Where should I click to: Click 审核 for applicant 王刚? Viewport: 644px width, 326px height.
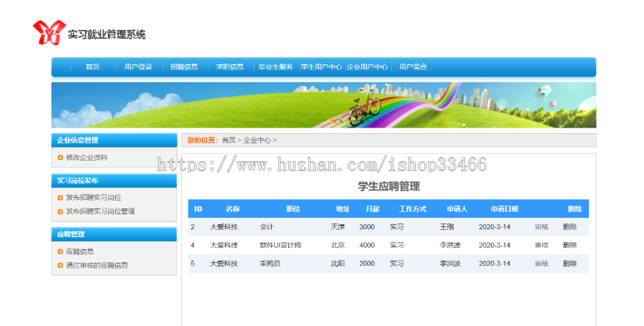pyautogui.click(x=542, y=227)
